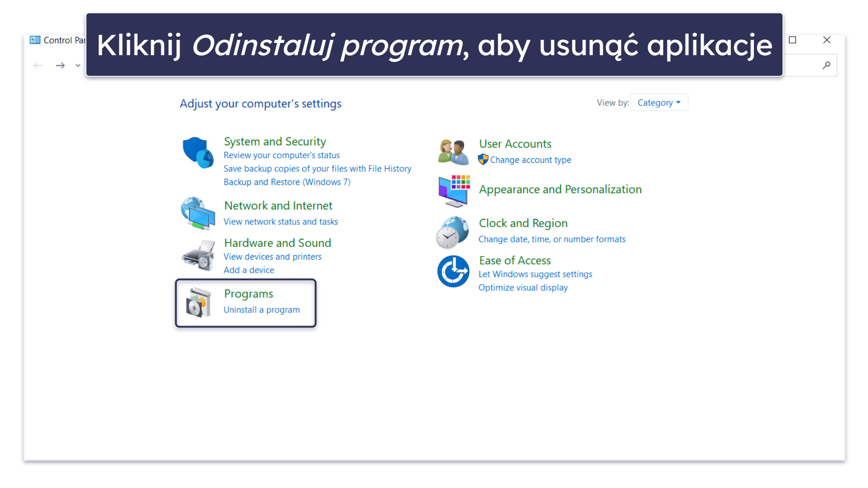The image size is (868, 488).
Task: Click View devices and printers
Action: click(272, 257)
